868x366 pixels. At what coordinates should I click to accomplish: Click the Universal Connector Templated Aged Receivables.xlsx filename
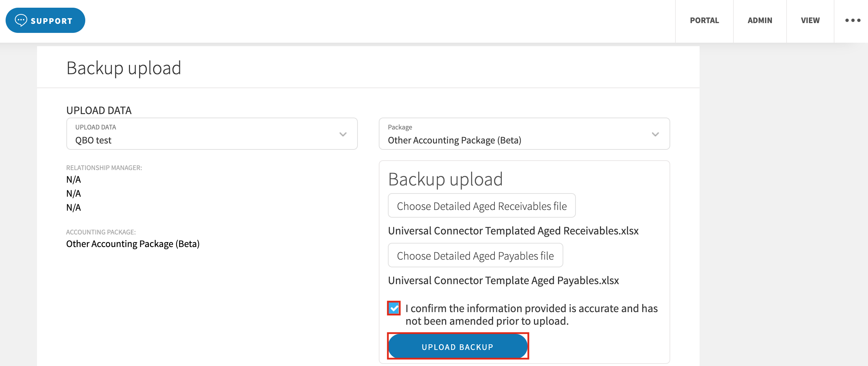pyautogui.click(x=513, y=231)
